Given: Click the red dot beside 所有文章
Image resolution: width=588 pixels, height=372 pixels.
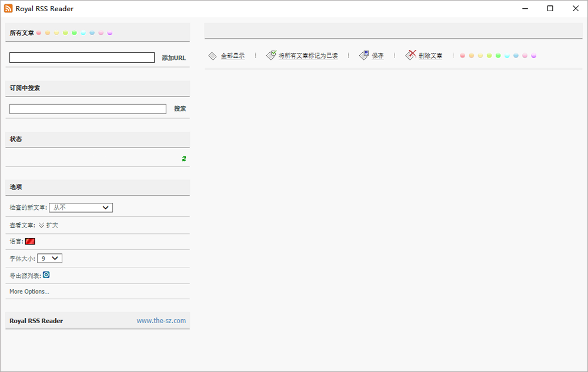Looking at the screenshot, I should pos(39,33).
